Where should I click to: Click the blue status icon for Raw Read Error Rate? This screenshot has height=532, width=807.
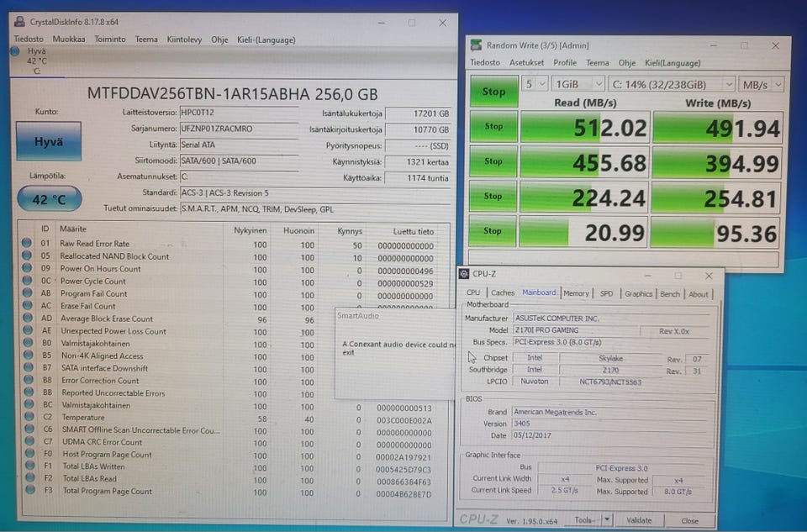(x=28, y=244)
